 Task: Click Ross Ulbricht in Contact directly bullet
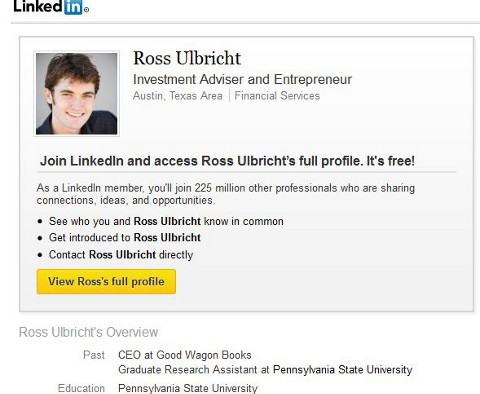click(x=122, y=255)
